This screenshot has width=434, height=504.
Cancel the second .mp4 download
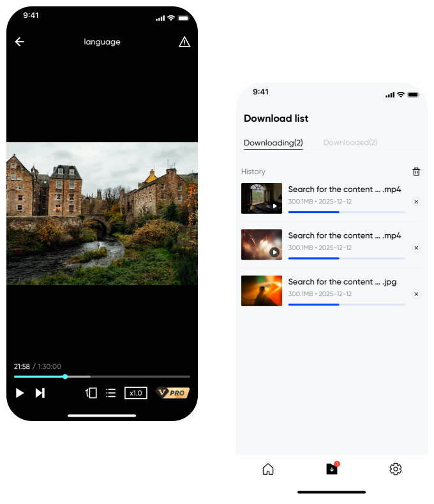[416, 248]
